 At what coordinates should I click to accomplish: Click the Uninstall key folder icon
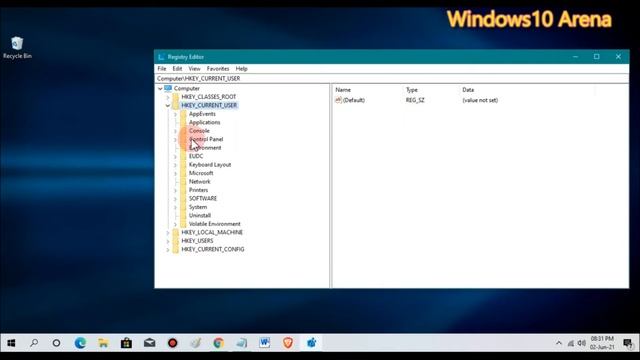pyautogui.click(x=183, y=216)
